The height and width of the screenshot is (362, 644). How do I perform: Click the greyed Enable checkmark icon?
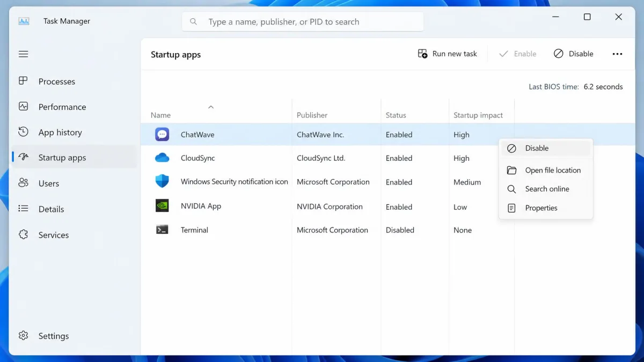click(x=503, y=54)
